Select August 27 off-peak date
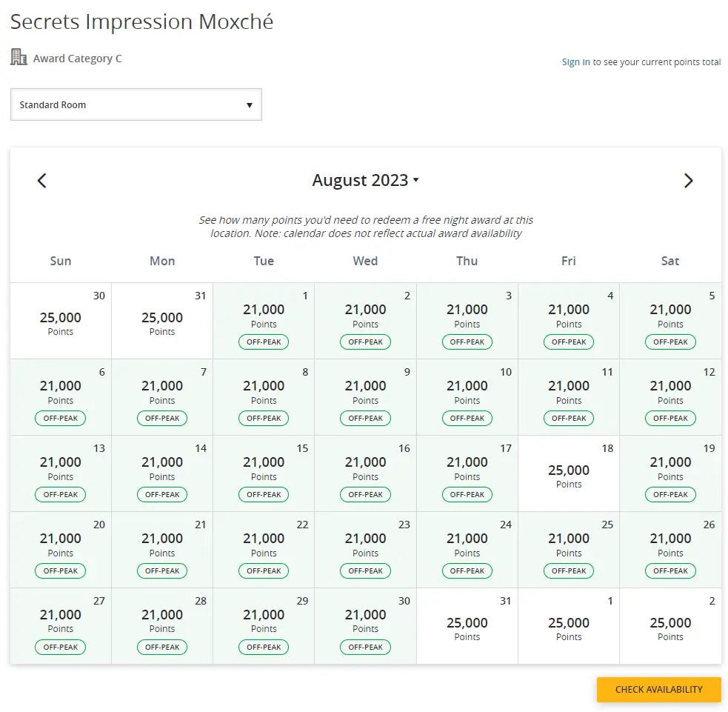The image size is (728, 712). click(x=61, y=626)
